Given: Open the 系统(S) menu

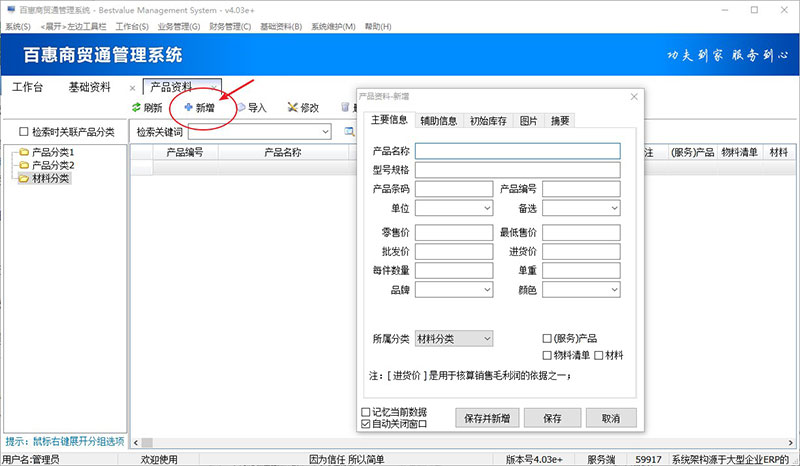Looking at the screenshot, I should click(18, 27).
